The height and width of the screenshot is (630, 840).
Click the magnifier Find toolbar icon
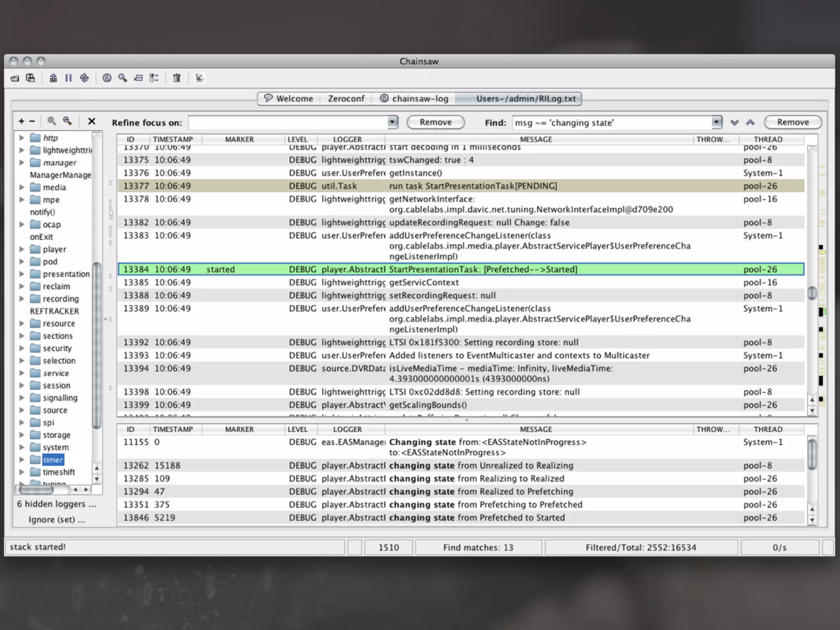tap(122, 78)
